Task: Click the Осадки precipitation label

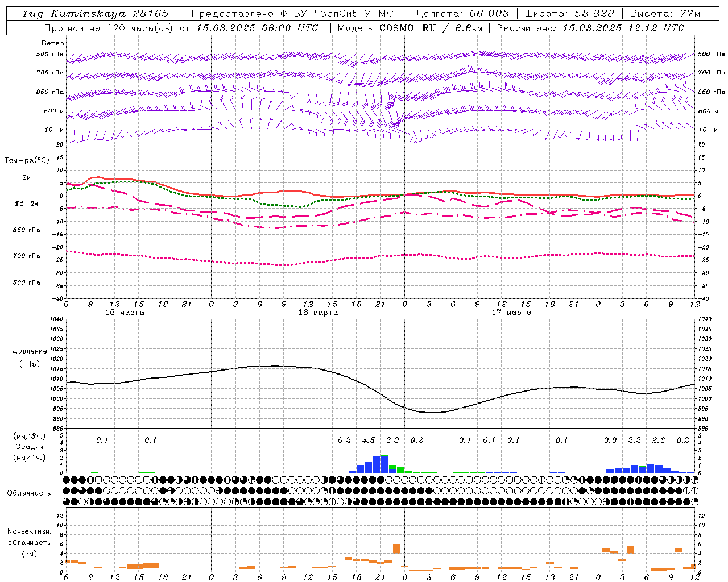Action: tap(30, 447)
